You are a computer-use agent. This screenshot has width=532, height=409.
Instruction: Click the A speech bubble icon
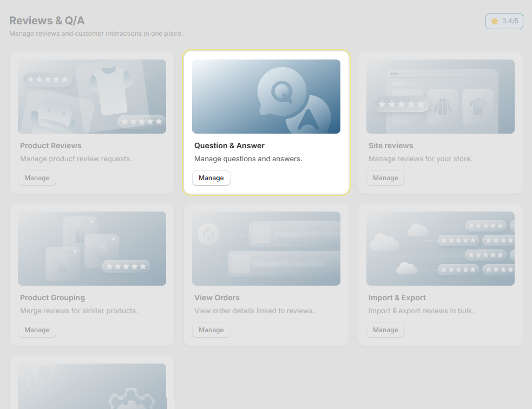coord(308,116)
